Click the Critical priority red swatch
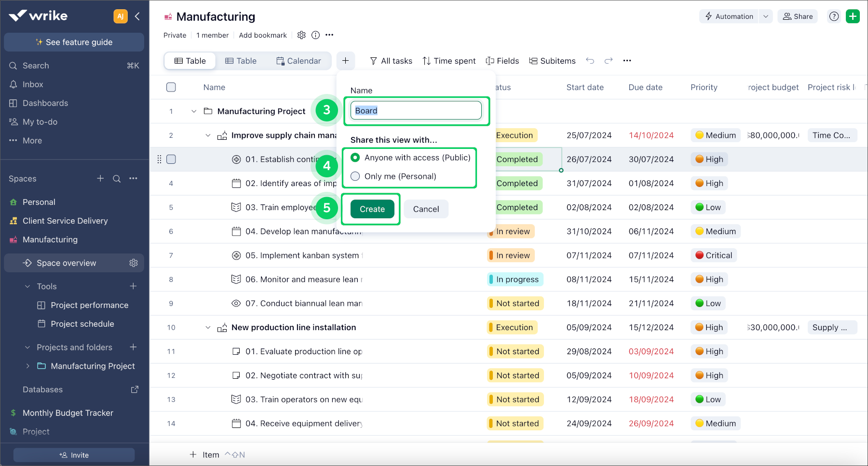This screenshot has width=868, height=466. pyautogui.click(x=699, y=255)
